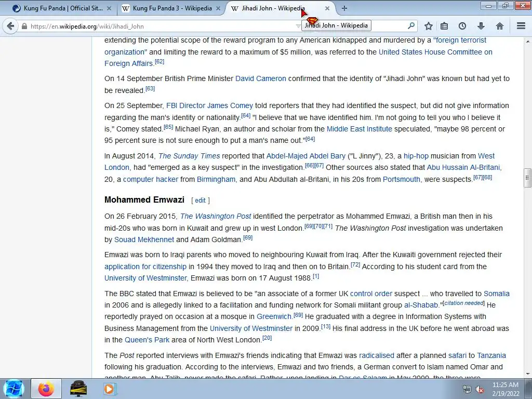Click the search magnifier icon
This screenshot has height=399, width=532.
pos(411,25)
